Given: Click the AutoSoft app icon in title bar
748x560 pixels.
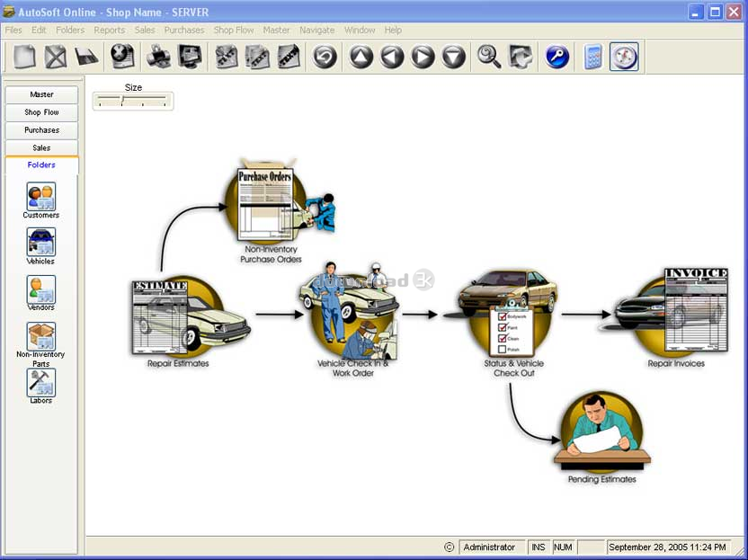Looking at the screenshot, I should (9, 12).
